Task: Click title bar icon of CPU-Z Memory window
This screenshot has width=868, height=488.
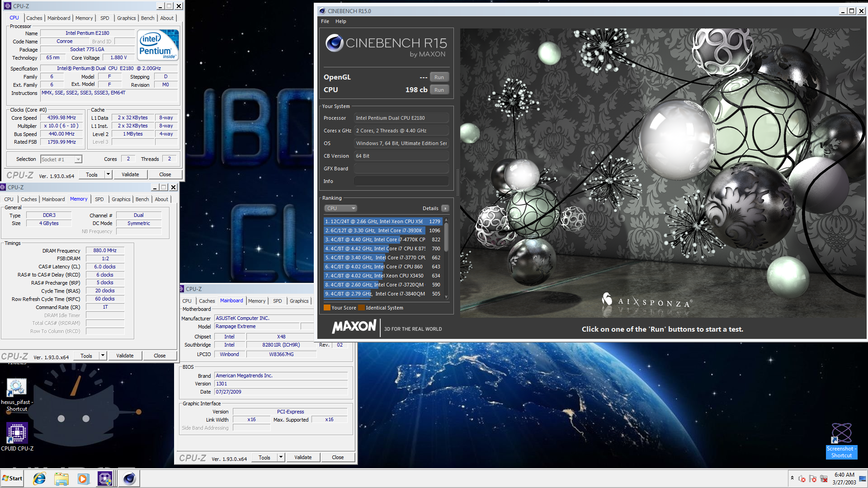Action: (x=3, y=187)
